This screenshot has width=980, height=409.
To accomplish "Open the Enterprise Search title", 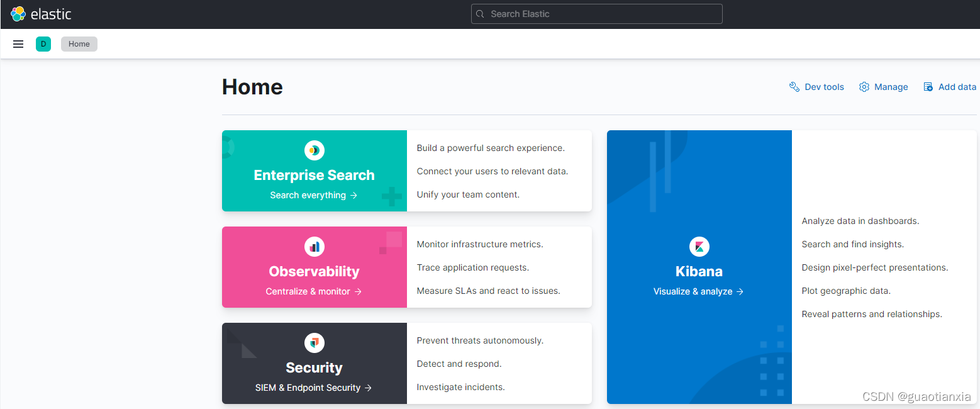I will coord(315,176).
